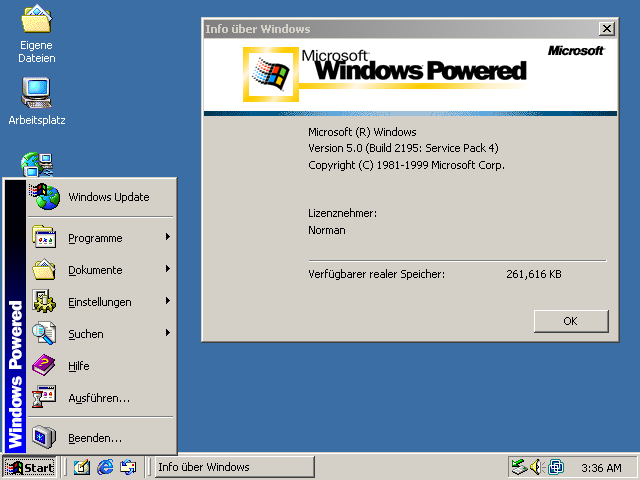The image size is (640, 480).
Task: Click the Hilfe purple book icon
Action: (x=44, y=365)
